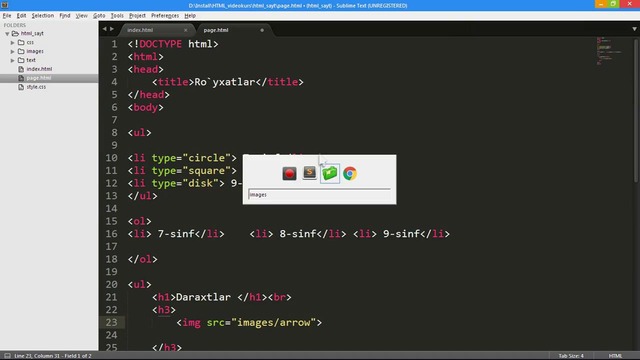The height and width of the screenshot is (360, 640).
Task: Click the html_sayt root folder icon
Action: 16,33
